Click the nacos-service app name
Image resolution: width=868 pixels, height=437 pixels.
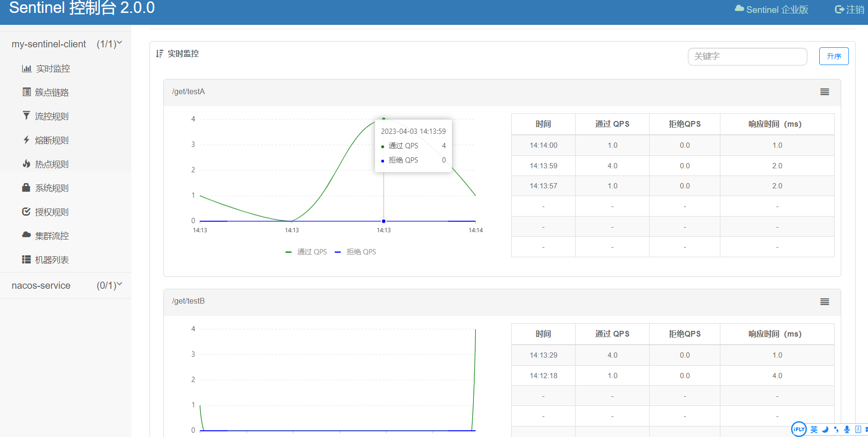pos(41,285)
